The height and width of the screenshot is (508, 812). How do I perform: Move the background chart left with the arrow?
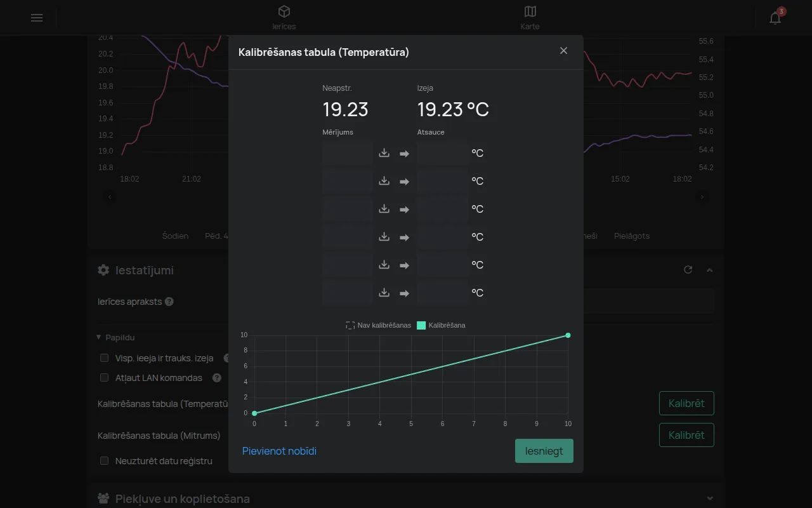click(110, 197)
